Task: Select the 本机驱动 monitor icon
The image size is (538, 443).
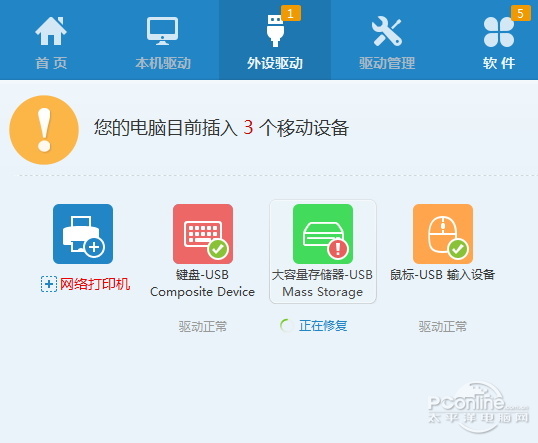Action: 163,31
